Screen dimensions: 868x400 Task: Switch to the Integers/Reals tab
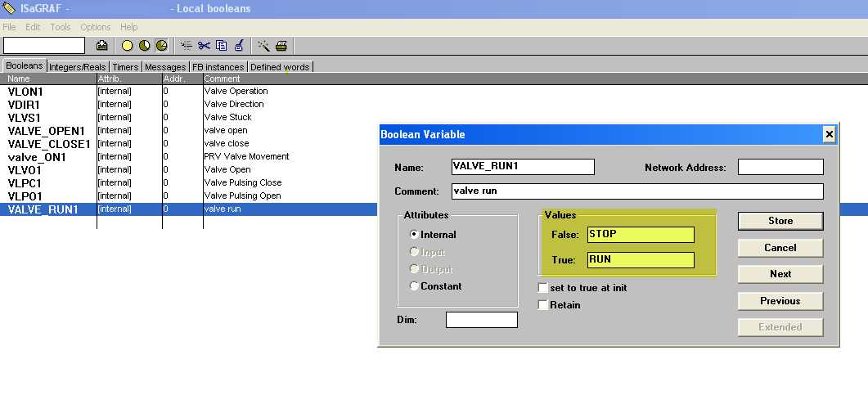click(x=78, y=67)
